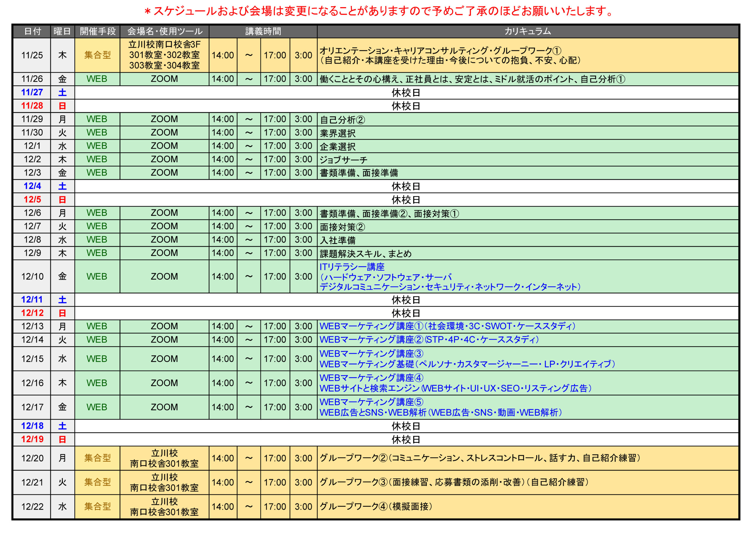Click the WEBマーケティング講座③ cell

click(528, 358)
